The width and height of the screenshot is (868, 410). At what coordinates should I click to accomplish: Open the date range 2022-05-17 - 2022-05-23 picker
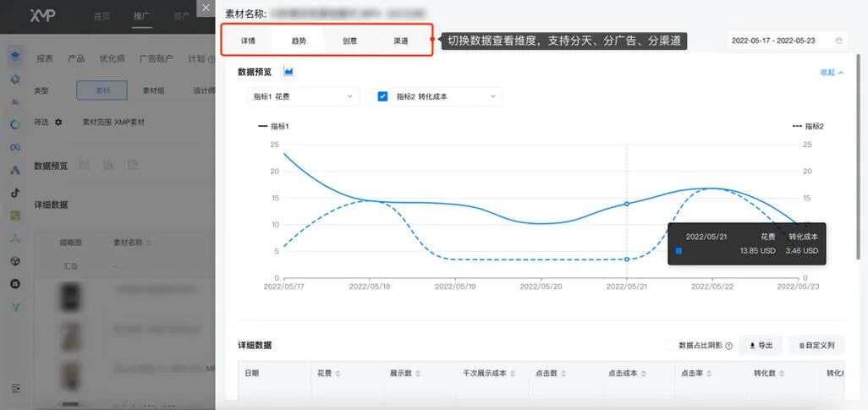click(x=787, y=41)
